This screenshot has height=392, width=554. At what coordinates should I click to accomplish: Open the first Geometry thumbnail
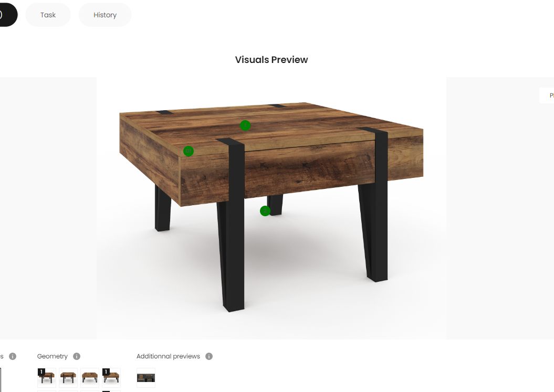click(47, 377)
